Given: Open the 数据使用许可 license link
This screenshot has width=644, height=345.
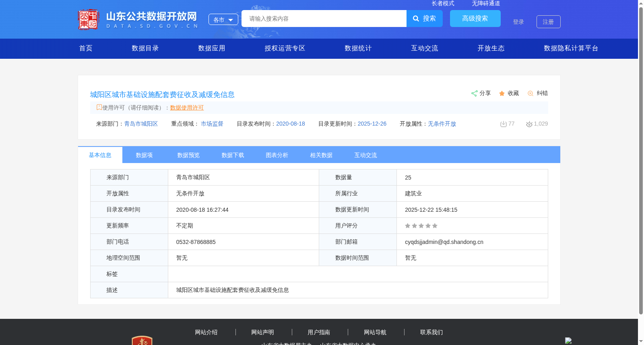Looking at the screenshot, I should 187,107.
